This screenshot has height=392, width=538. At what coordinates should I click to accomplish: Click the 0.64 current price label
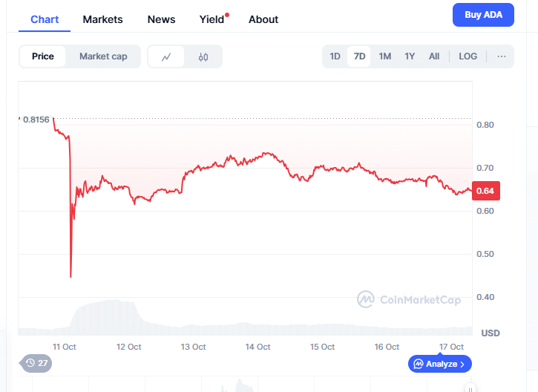click(485, 191)
